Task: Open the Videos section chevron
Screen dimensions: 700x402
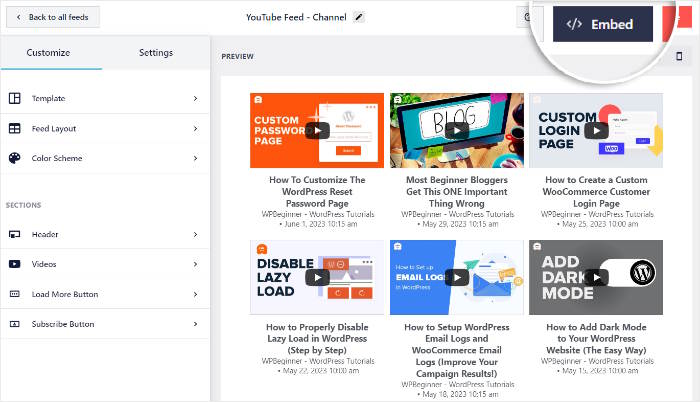Action: tap(195, 264)
